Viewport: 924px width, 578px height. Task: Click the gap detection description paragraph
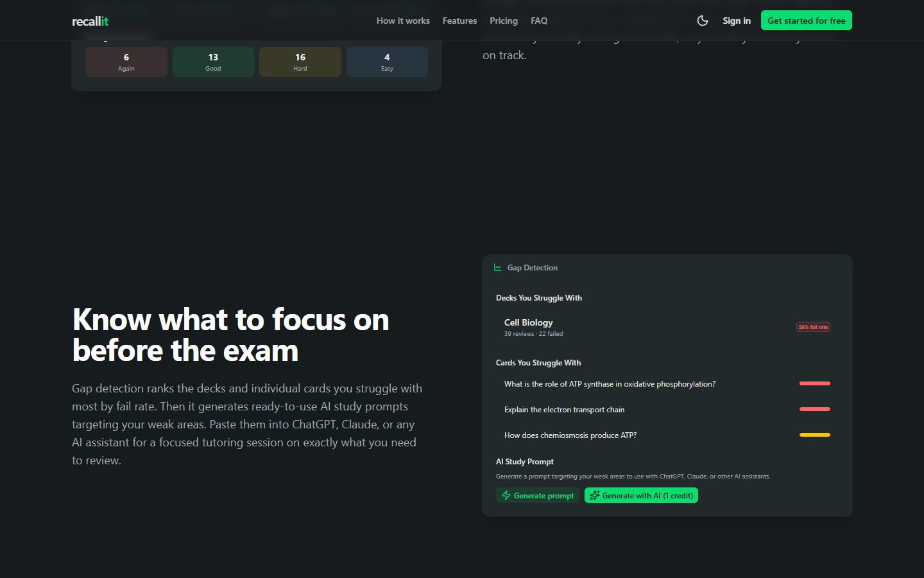[x=247, y=425]
